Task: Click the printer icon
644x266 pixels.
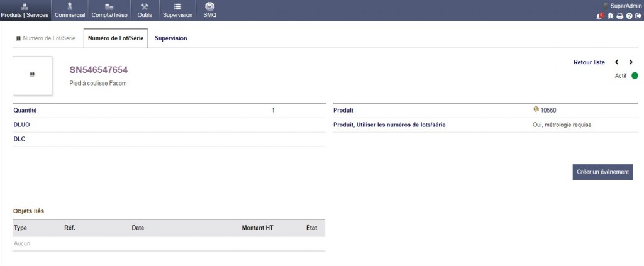Action: coord(619,16)
